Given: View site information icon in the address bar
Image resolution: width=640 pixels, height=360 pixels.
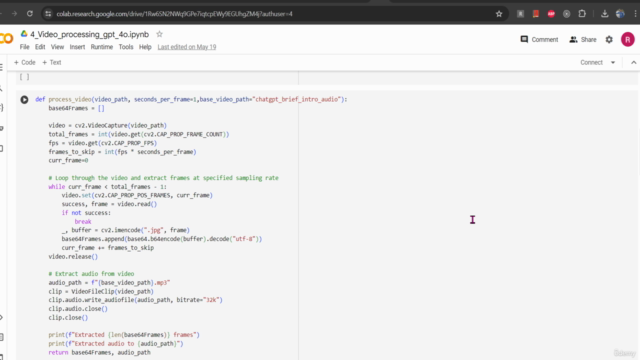Looking at the screenshot, I should pyautogui.click(x=48, y=14).
